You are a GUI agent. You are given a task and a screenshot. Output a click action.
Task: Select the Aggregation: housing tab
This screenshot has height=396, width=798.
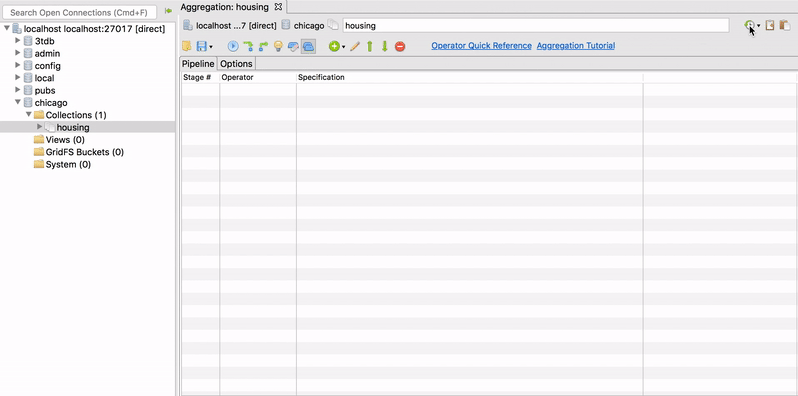[224, 7]
